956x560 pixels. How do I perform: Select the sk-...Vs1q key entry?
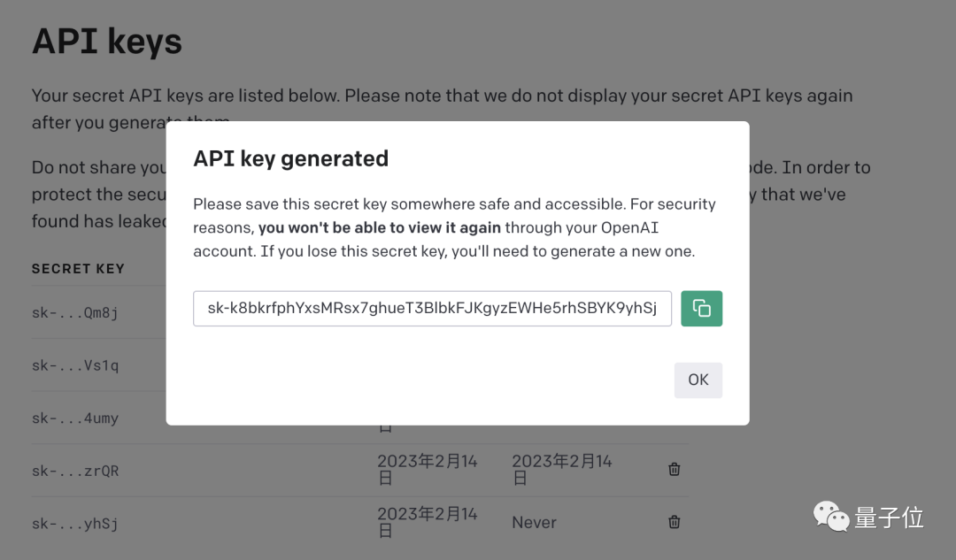(75, 365)
